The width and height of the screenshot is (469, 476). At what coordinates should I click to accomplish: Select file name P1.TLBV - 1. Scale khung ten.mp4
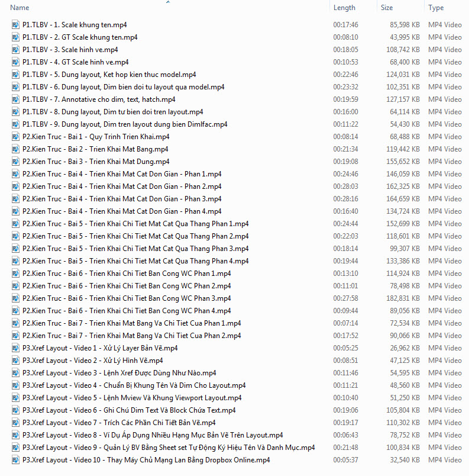pyautogui.click(x=75, y=25)
